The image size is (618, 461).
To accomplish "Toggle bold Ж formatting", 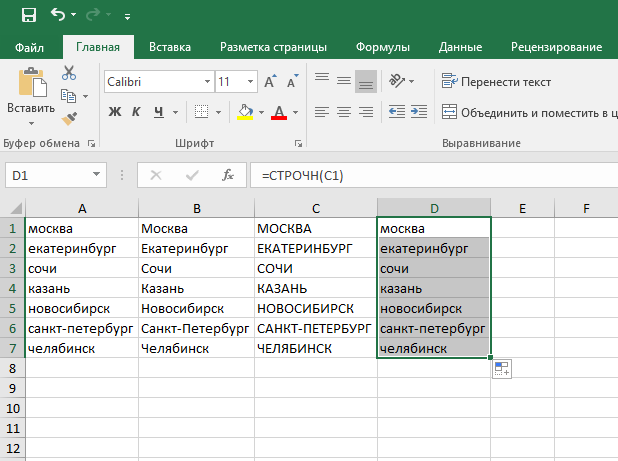I will point(115,112).
